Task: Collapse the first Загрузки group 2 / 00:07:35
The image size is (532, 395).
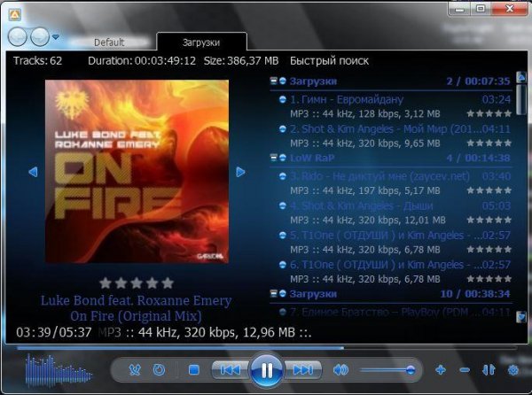Action: click(273, 81)
